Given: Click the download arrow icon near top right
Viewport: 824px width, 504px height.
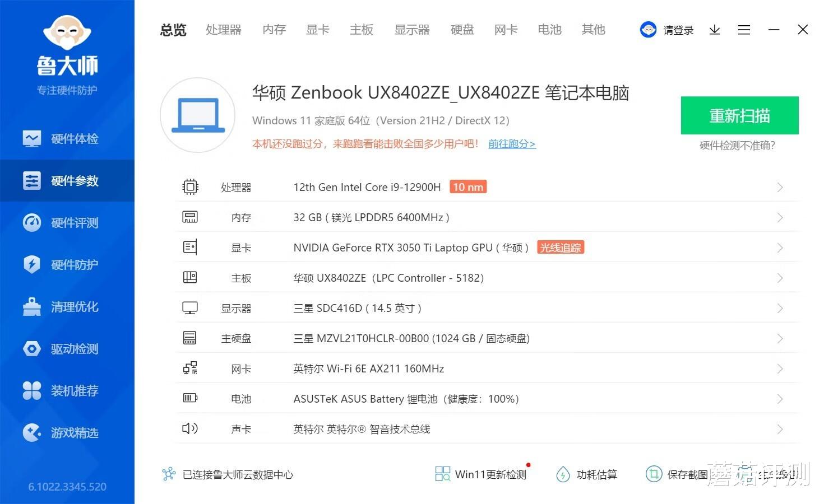Looking at the screenshot, I should point(714,30).
